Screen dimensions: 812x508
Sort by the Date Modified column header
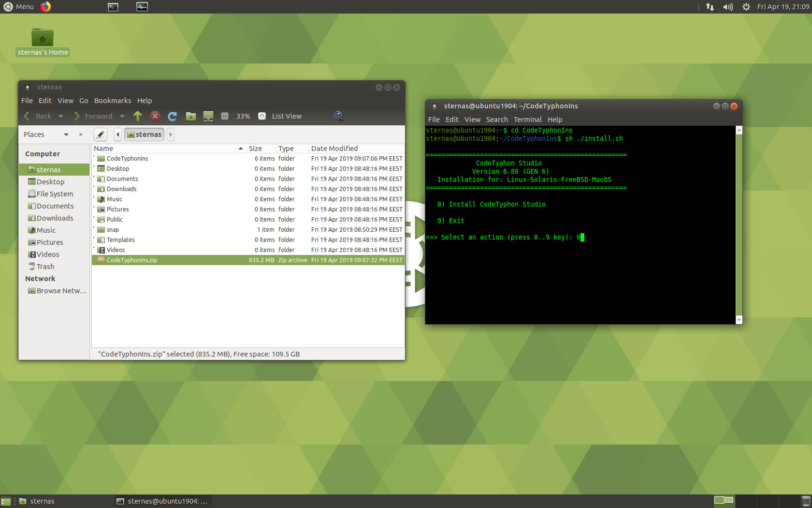[x=356, y=149]
